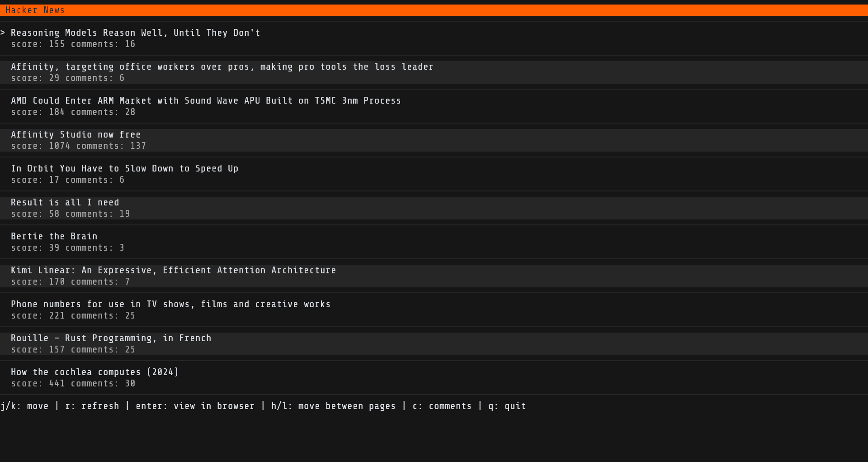Image resolution: width=868 pixels, height=462 pixels.
Task: Select the Kimi Linear attention architecture story
Action: (x=173, y=270)
